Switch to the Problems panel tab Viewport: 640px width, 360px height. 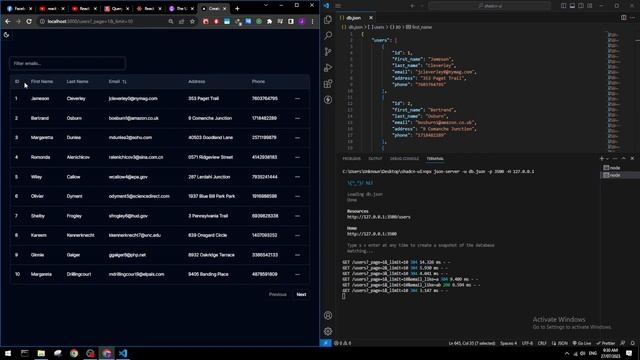coord(351,159)
